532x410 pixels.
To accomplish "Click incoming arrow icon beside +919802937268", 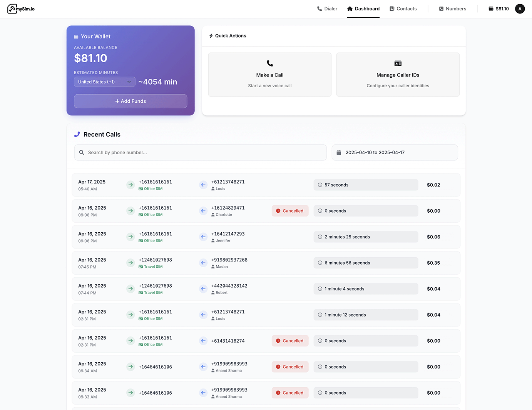I will coord(203,263).
